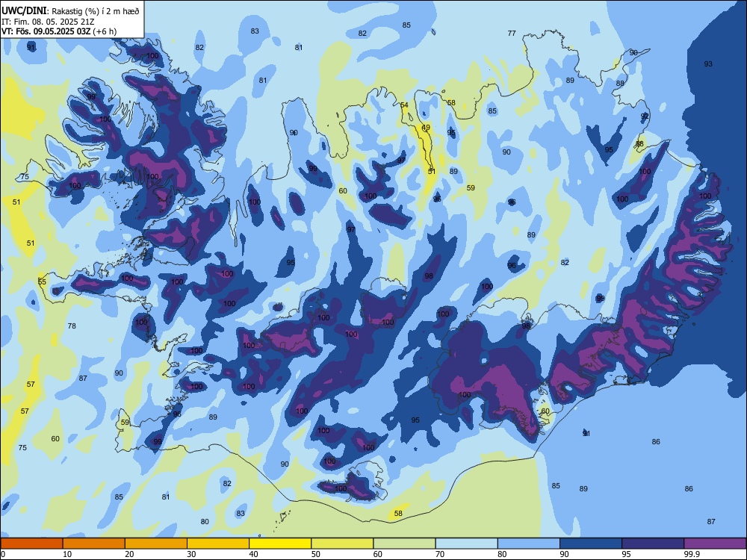Pick the navy 95–99.9 legend swatch
Viewport: 747px width, 560px height.
tap(653, 544)
